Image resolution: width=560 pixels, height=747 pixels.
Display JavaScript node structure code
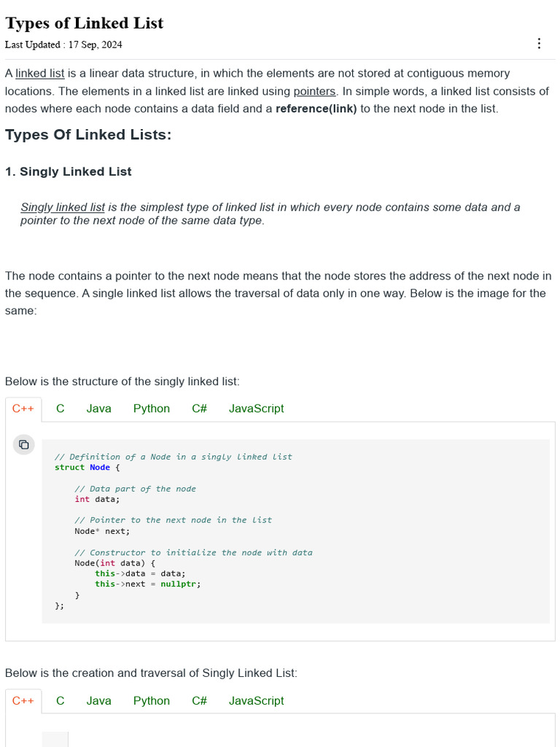(x=256, y=409)
